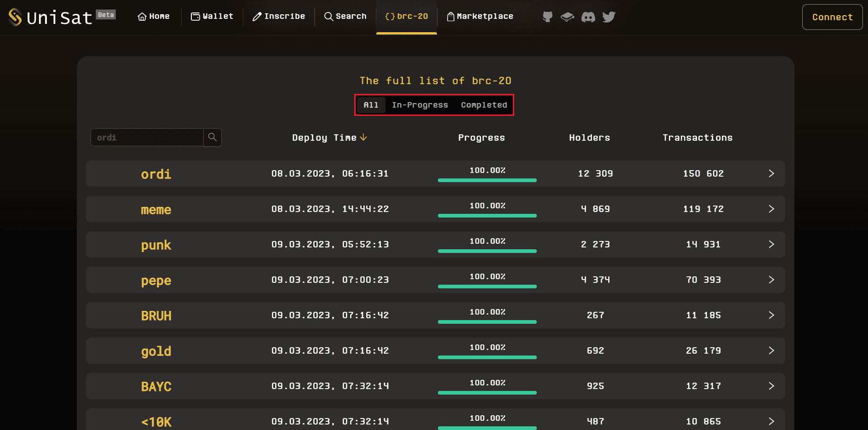Click the punk progress bar

(x=487, y=251)
